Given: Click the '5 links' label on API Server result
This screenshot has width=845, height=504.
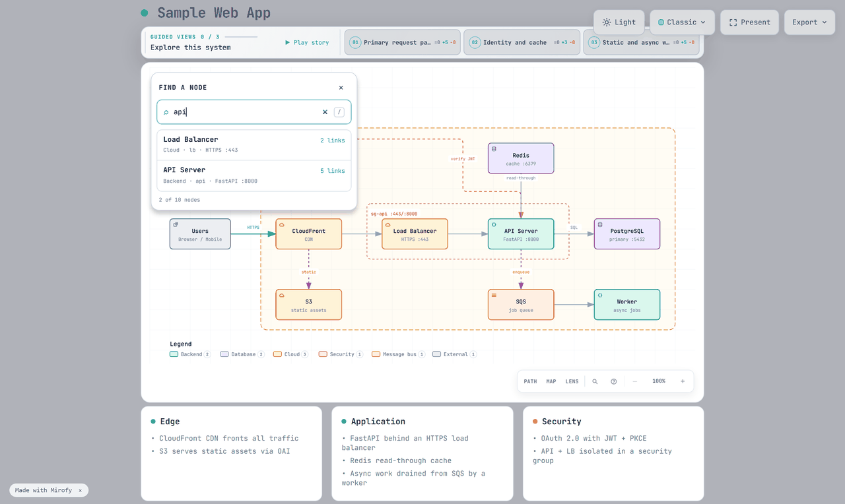Looking at the screenshot, I should click(x=332, y=171).
